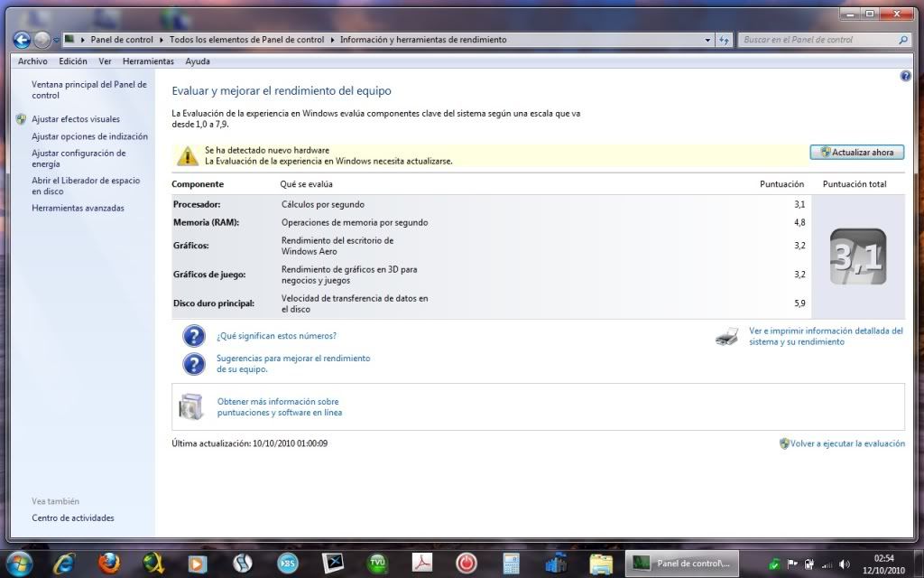Click the search magnifier icon
This screenshot has width=924, height=578.
(x=902, y=40)
